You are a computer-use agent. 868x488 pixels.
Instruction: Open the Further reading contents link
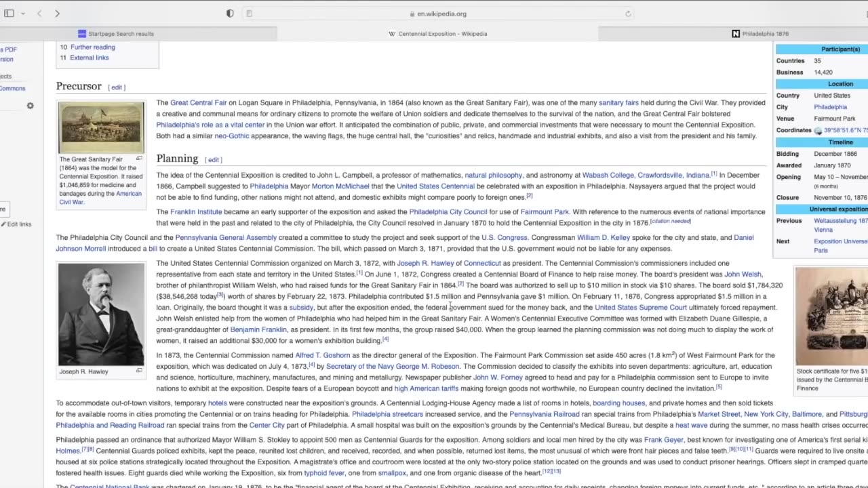click(x=93, y=47)
